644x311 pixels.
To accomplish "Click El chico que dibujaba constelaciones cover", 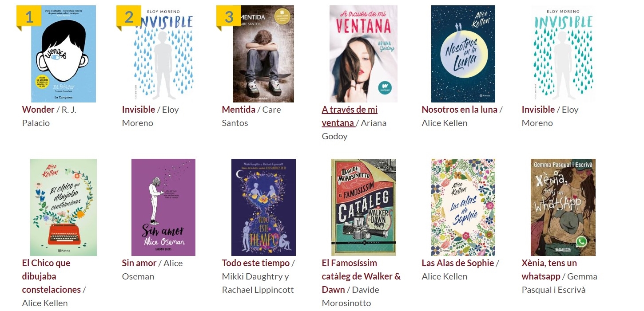I will 64,207.
